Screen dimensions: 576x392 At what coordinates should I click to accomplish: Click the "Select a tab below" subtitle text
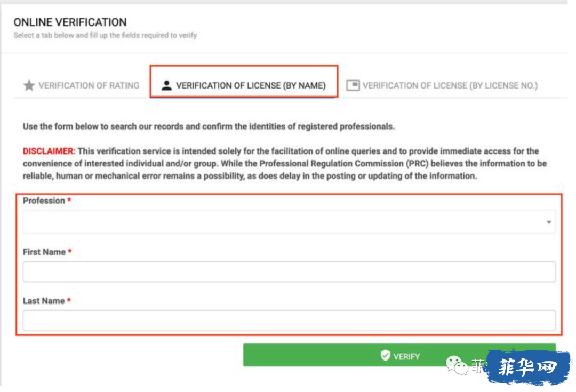[105, 35]
